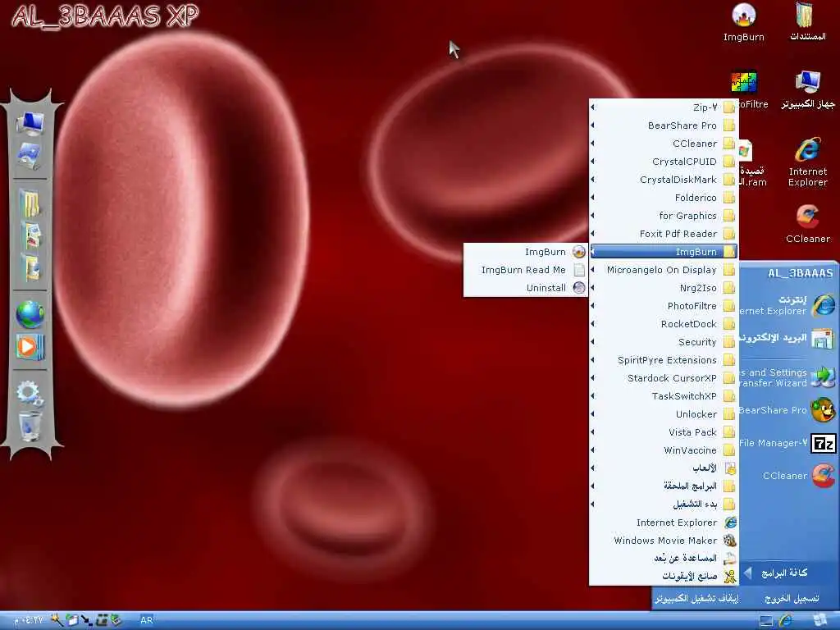Expand the البرامج الملحقة accessories folder
The image size is (840, 630).
click(664, 486)
